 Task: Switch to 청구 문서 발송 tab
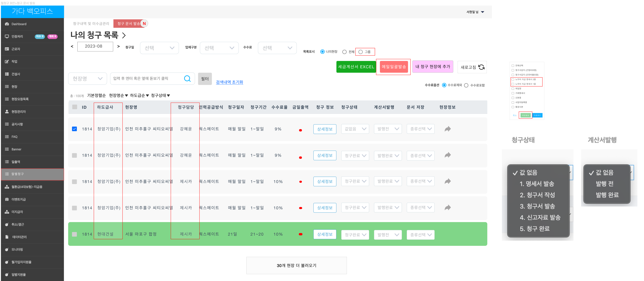(x=129, y=23)
